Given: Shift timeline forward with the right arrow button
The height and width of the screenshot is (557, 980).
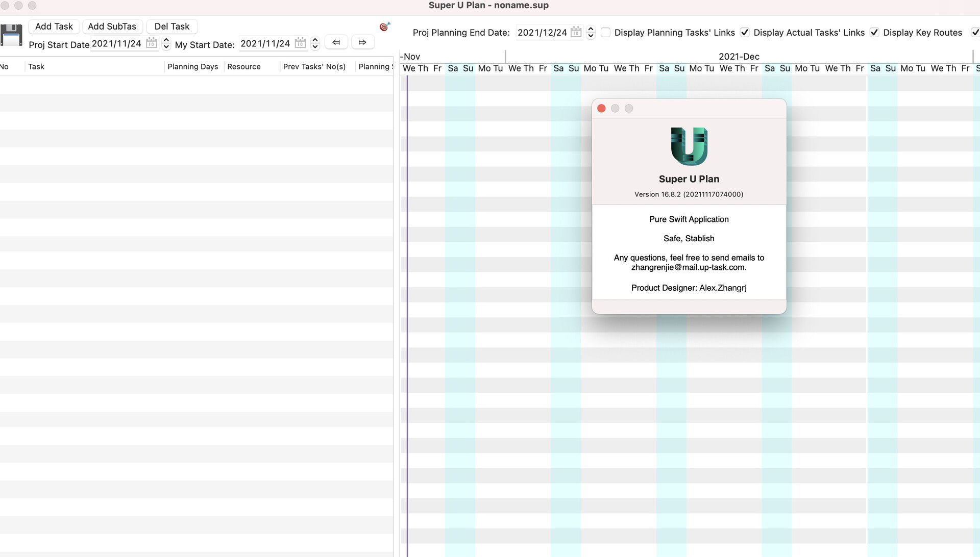Looking at the screenshot, I should (362, 42).
